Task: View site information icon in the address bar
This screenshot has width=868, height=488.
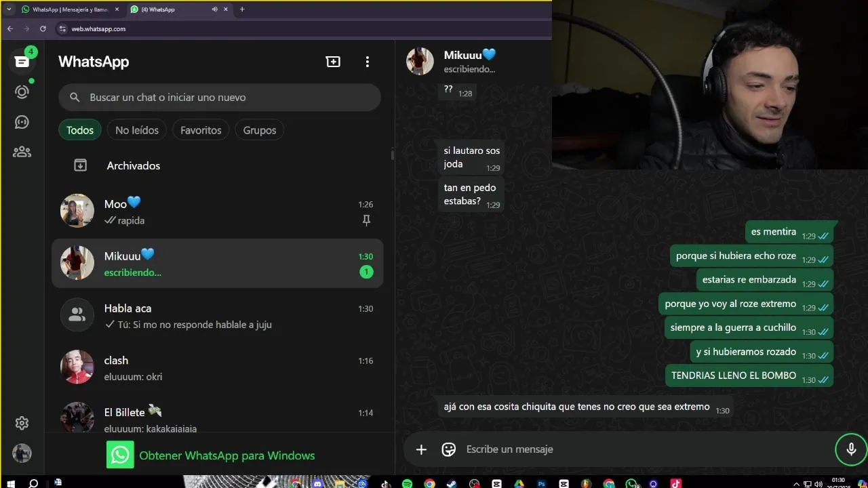Action: [62, 29]
